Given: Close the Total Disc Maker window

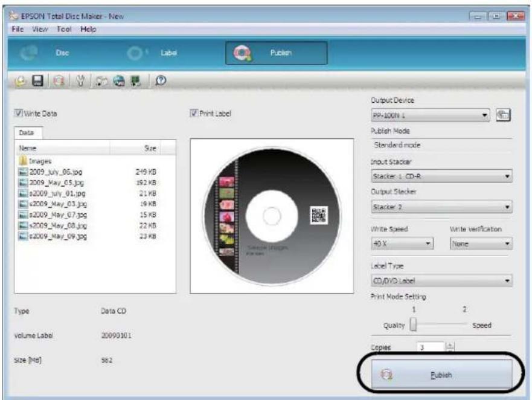Looking at the screenshot, I should pyautogui.click(x=516, y=16).
